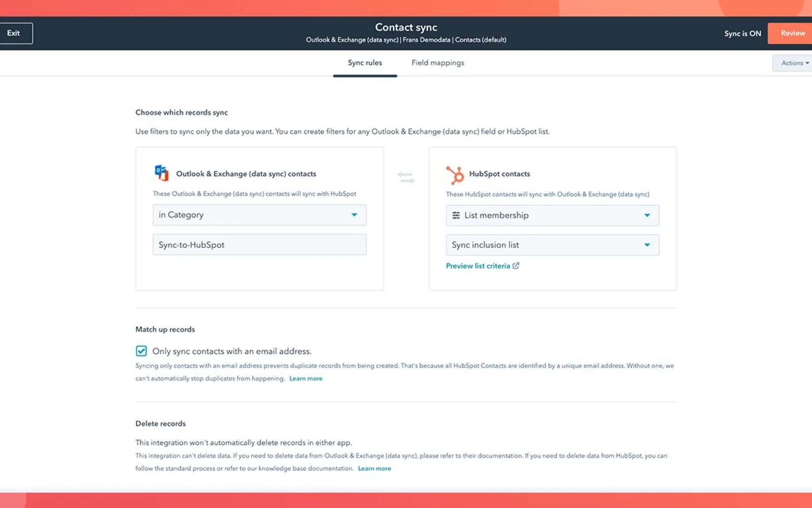Click the header subtitle with Frans Demodata
The image size is (812, 508).
coord(406,40)
